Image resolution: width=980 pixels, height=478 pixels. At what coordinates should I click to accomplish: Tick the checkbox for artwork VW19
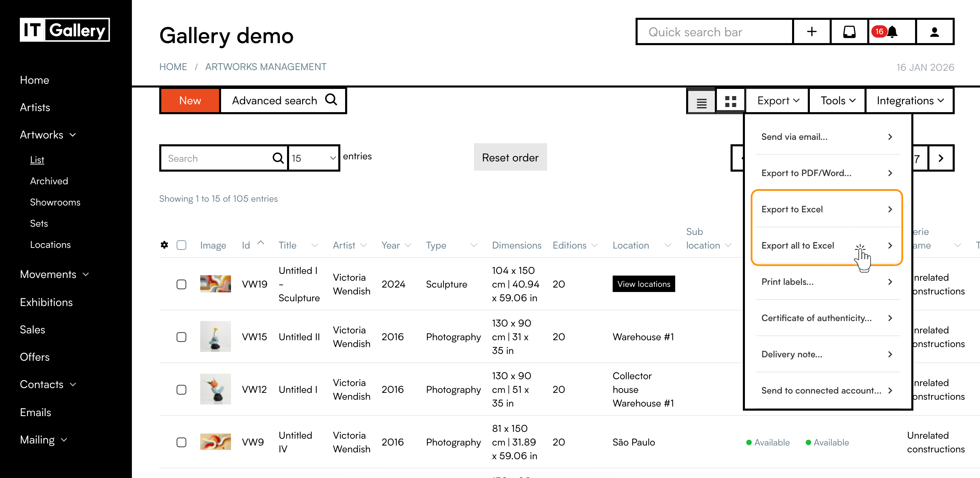(x=181, y=284)
